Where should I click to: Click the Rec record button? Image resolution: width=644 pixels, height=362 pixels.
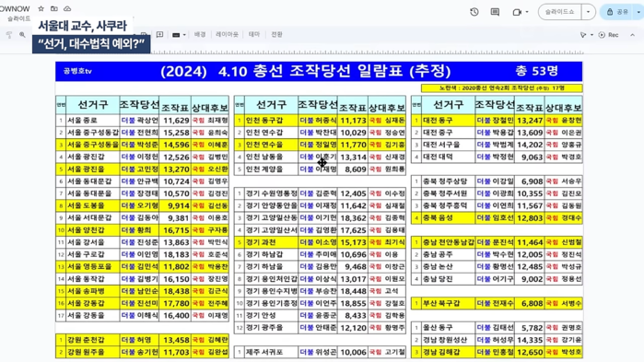tap(609, 35)
